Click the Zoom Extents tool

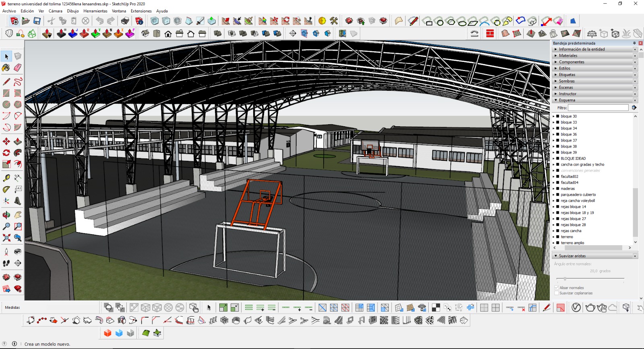[x=6, y=238]
